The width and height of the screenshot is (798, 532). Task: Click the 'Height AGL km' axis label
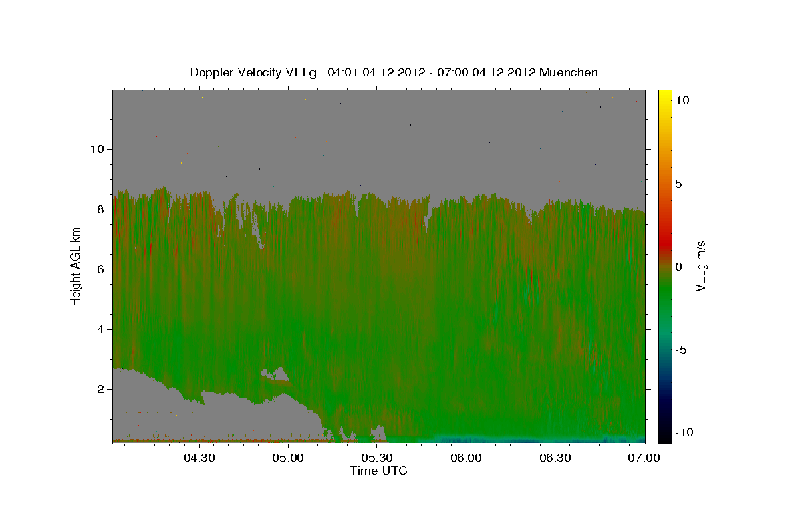pyautogui.click(x=76, y=266)
